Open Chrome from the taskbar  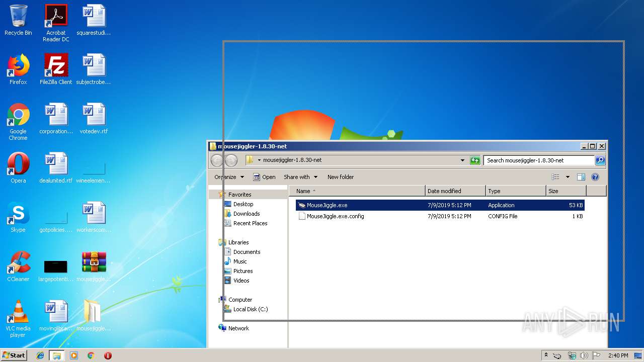[x=91, y=355]
